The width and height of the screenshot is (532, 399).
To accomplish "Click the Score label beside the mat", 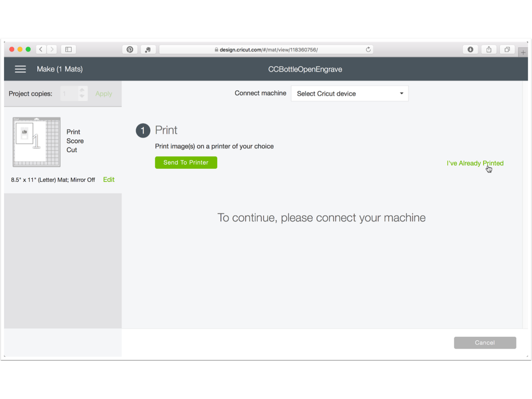I will point(75,141).
